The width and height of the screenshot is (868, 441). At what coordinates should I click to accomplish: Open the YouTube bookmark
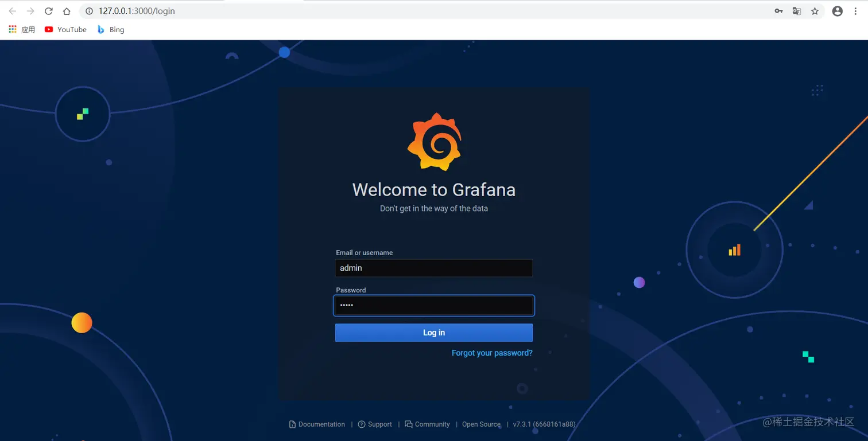[65, 29]
